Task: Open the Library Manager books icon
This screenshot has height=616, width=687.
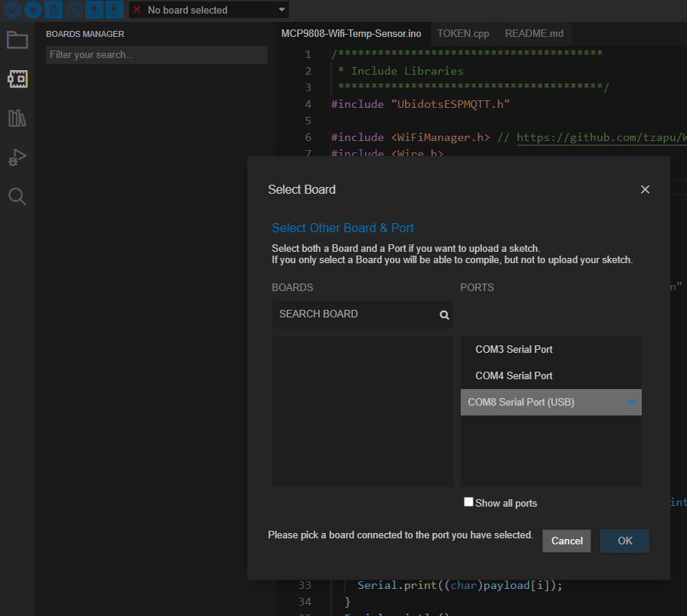Action: [17, 118]
